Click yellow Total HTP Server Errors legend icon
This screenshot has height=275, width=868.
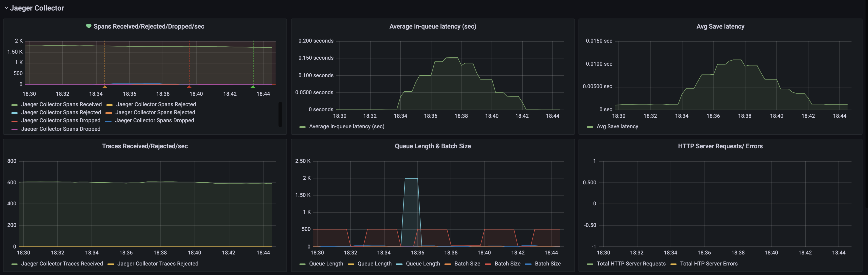point(673,264)
